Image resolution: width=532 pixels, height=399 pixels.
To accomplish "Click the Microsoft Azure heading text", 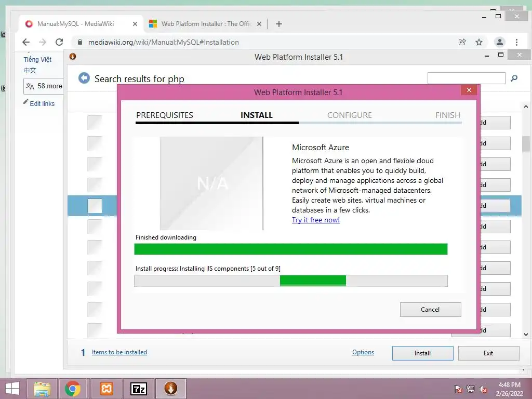I will [x=320, y=147].
